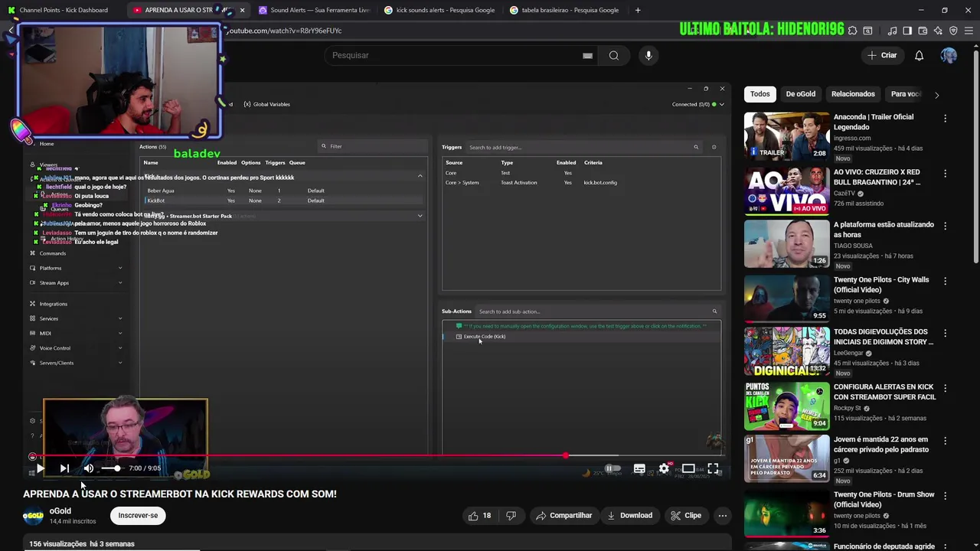
Task: Open options menu for Configura Alertas video
Action: click(x=945, y=388)
